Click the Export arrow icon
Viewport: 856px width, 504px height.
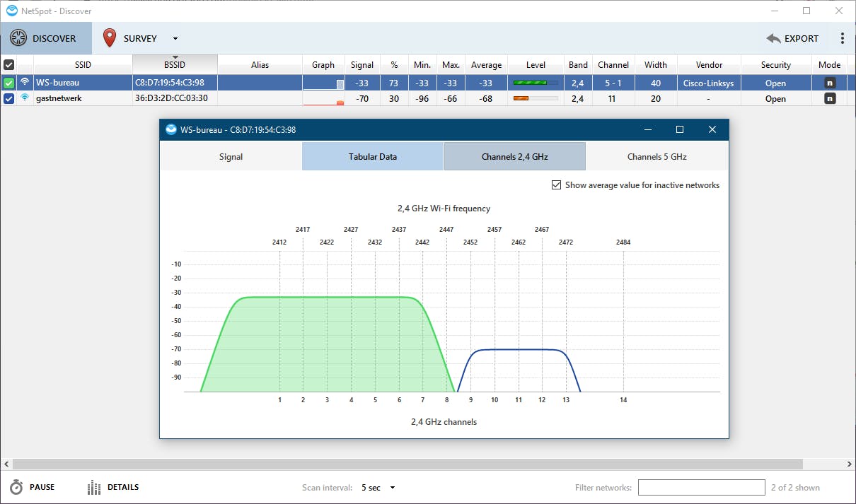773,39
